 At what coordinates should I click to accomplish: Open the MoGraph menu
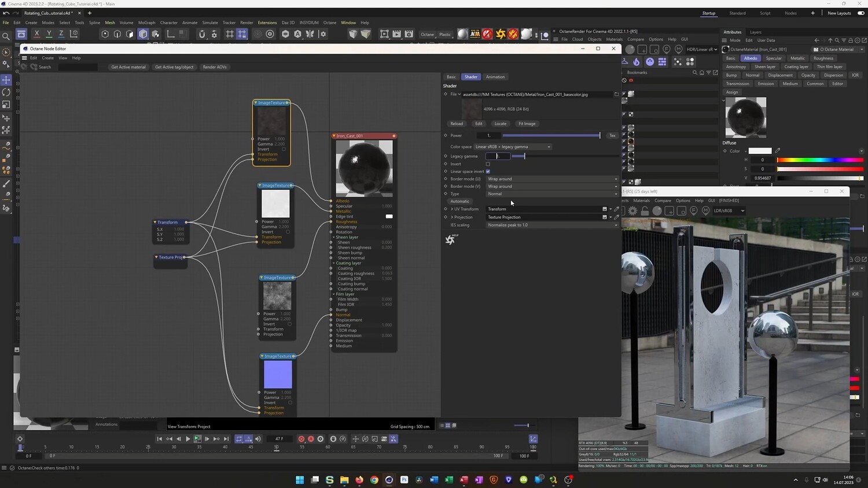tap(146, 23)
